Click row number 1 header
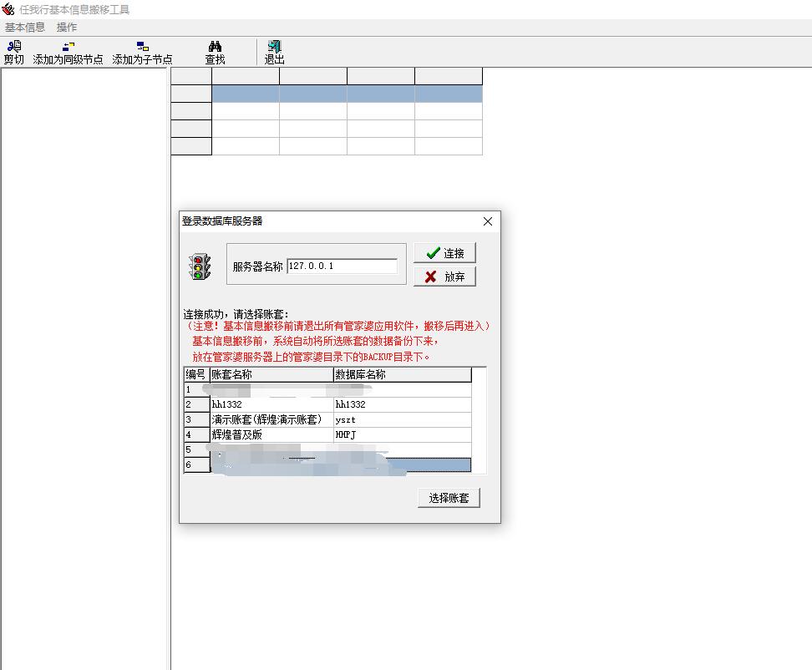812x670 pixels. coord(197,389)
